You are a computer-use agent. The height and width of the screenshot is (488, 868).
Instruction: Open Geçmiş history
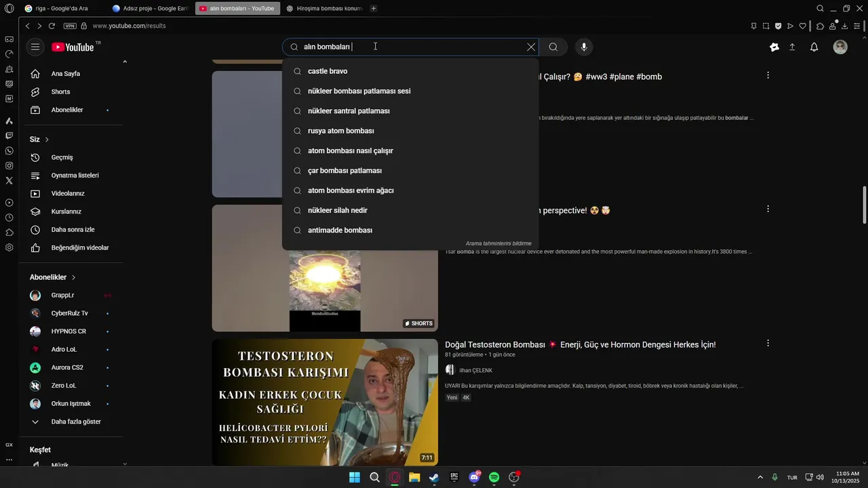click(71, 157)
